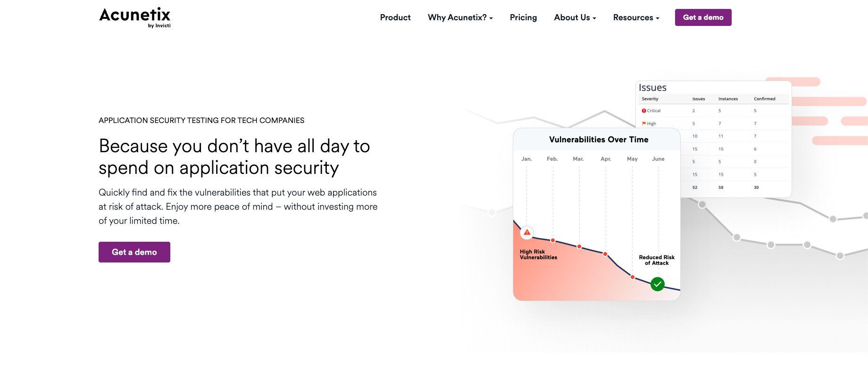Open the Product menu item
This screenshot has height=385, width=868.
(395, 17)
